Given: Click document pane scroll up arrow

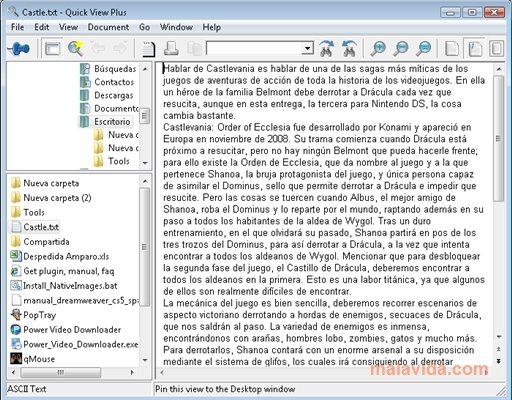Looking at the screenshot, I should (x=499, y=69).
